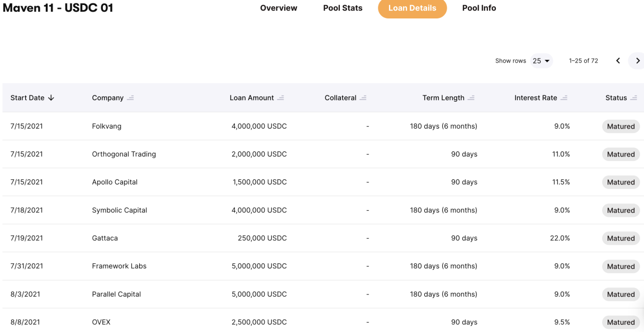This screenshot has height=332, width=644.
Task: Click the 9.5% interest rate value
Action: 562,322
